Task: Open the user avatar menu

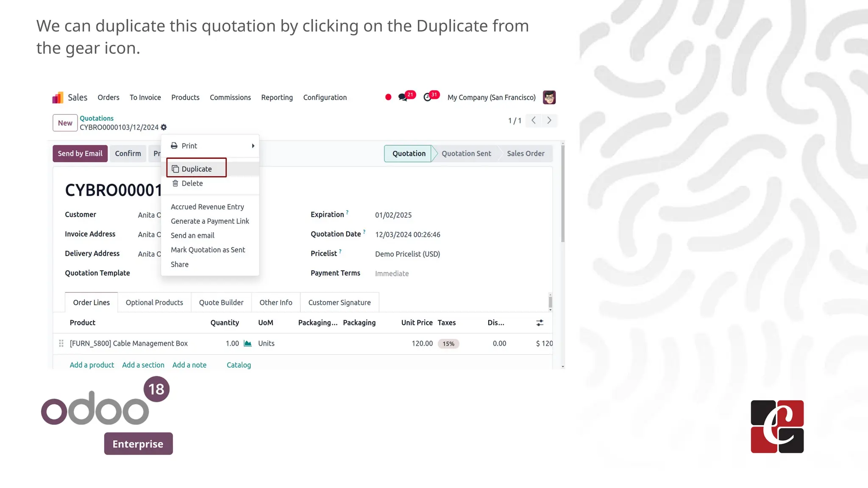Action: coord(549,97)
